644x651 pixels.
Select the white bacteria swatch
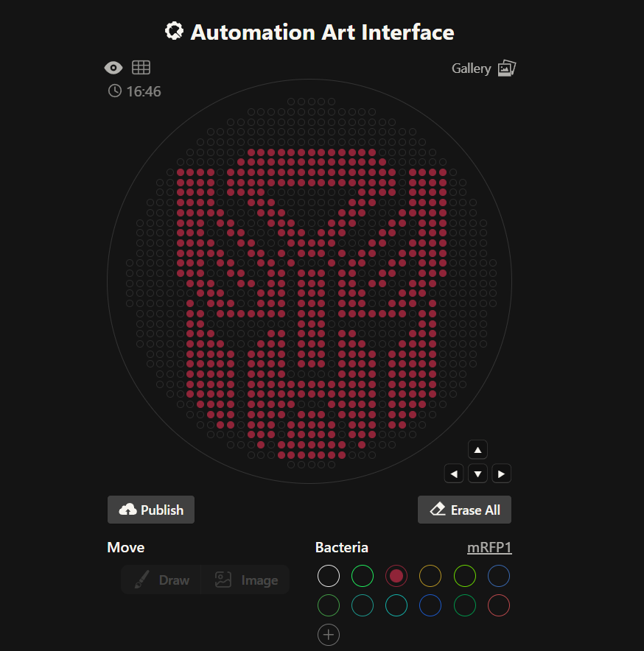pos(329,576)
